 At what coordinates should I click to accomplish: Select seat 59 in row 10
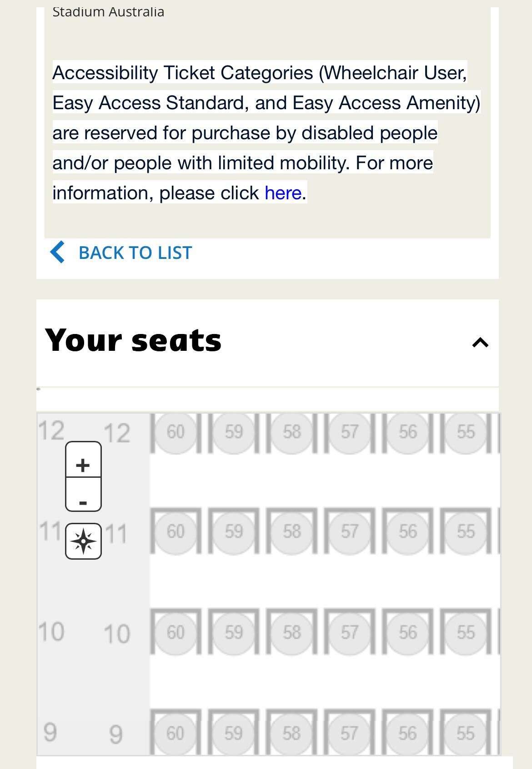(234, 632)
